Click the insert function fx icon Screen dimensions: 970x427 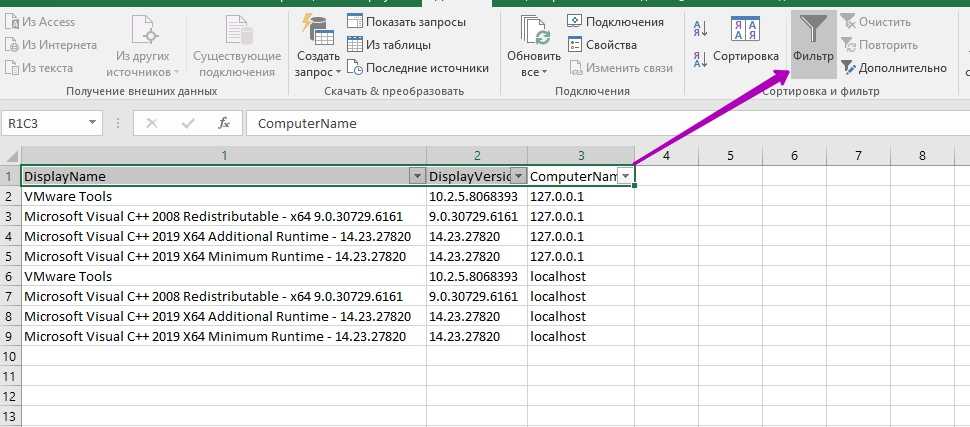pyautogui.click(x=224, y=123)
